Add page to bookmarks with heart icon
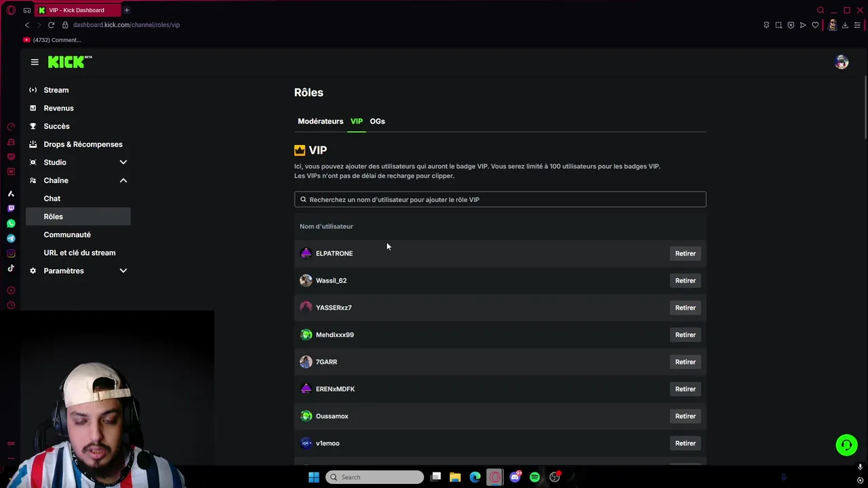The width and height of the screenshot is (868, 488). [815, 25]
